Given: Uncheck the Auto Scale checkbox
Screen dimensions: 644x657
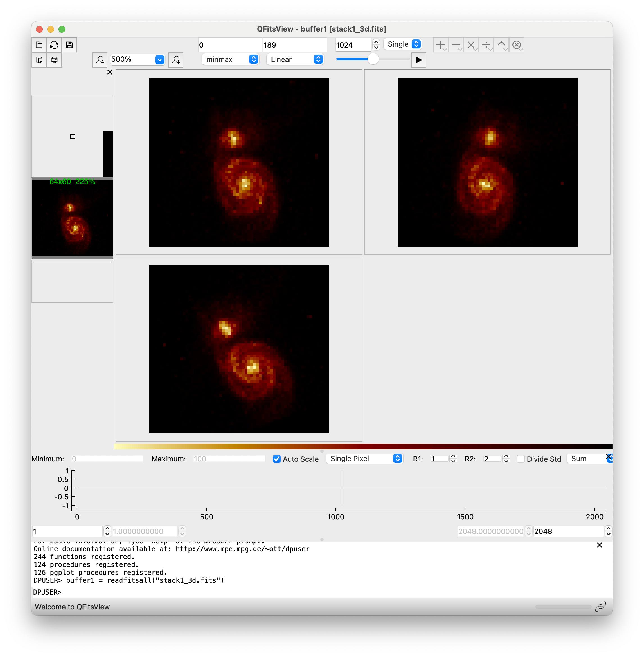Looking at the screenshot, I should pyautogui.click(x=277, y=459).
